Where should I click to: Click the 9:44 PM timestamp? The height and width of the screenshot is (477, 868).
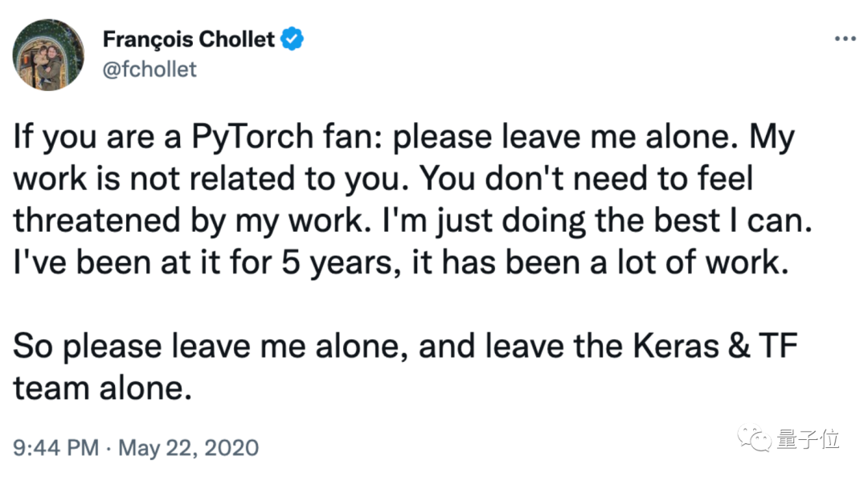55,447
